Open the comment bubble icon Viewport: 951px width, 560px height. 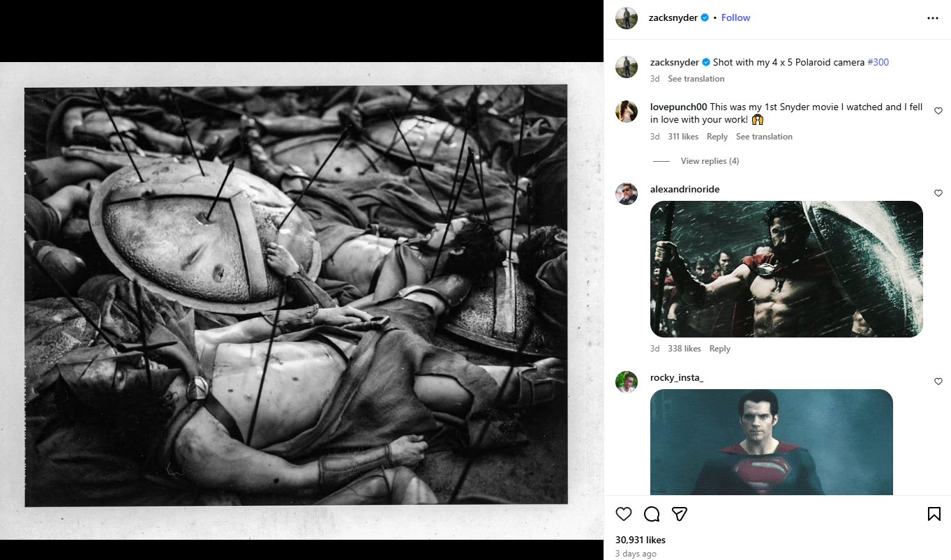[x=652, y=514]
